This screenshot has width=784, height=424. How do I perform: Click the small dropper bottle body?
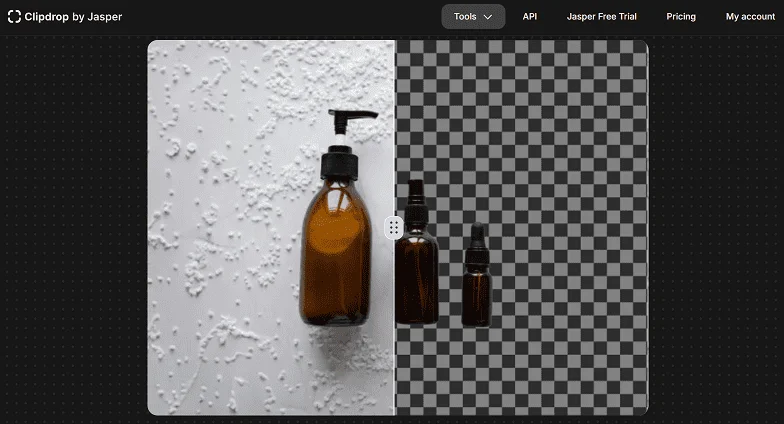point(477,295)
